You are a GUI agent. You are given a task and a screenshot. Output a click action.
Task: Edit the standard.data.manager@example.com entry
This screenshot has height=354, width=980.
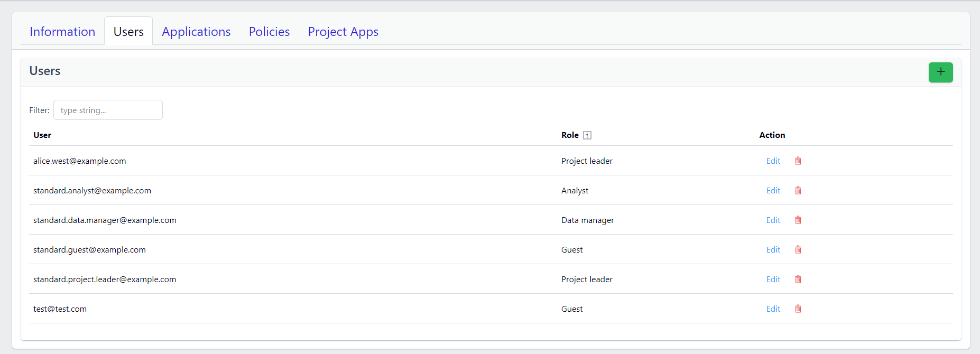pyautogui.click(x=773, y=220)
